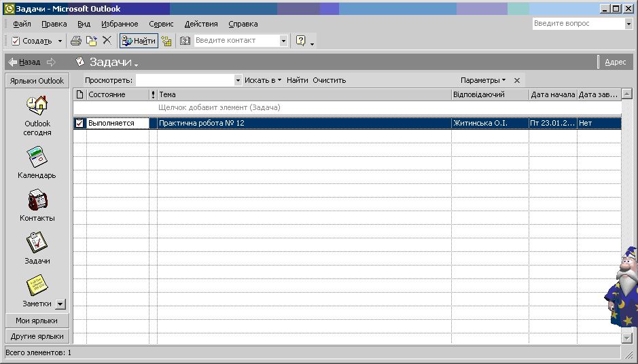
Task: Open the Файл menu
Action: pos(22,24)
